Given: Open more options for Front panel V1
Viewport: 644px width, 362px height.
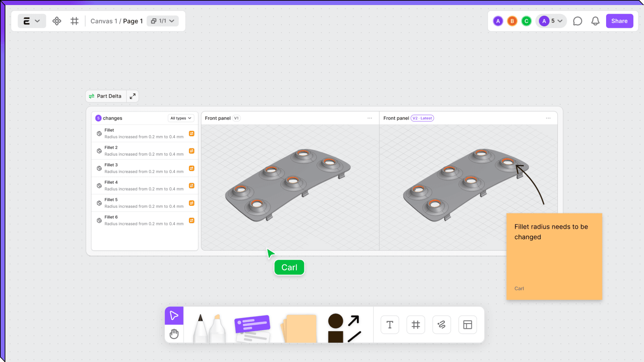Looking at the screenshot, I should pyautogui.click(x=370, y=118).
